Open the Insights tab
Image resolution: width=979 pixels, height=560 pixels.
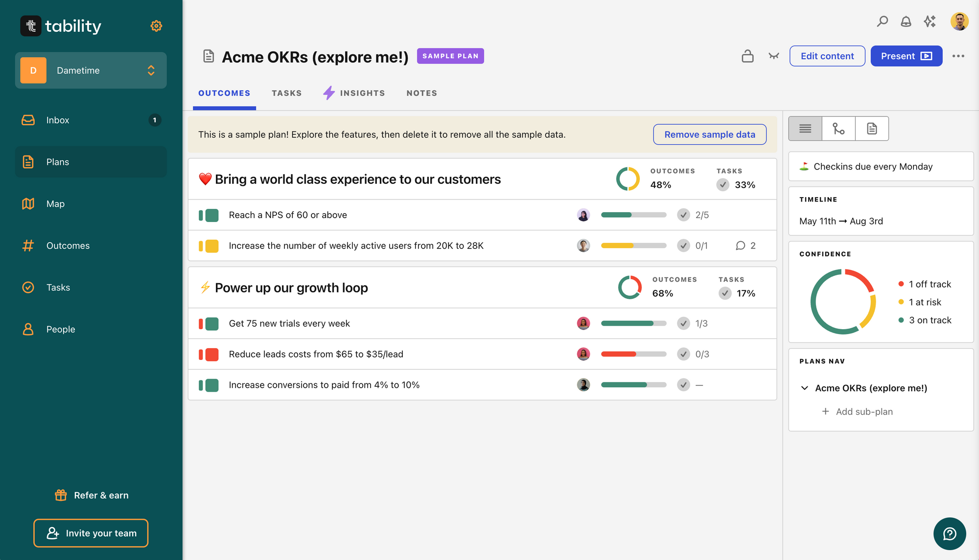pyautogui.click(x=354, y=93)
